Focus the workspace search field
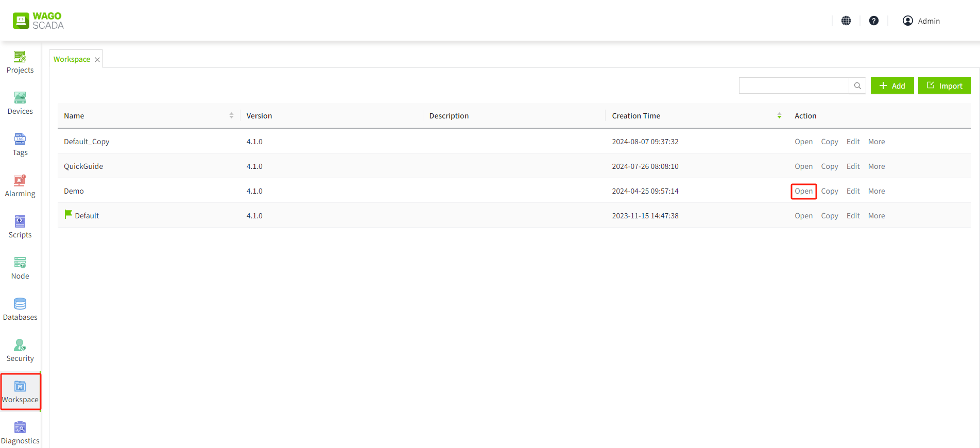The image size is (980, 448). [794, 86]
